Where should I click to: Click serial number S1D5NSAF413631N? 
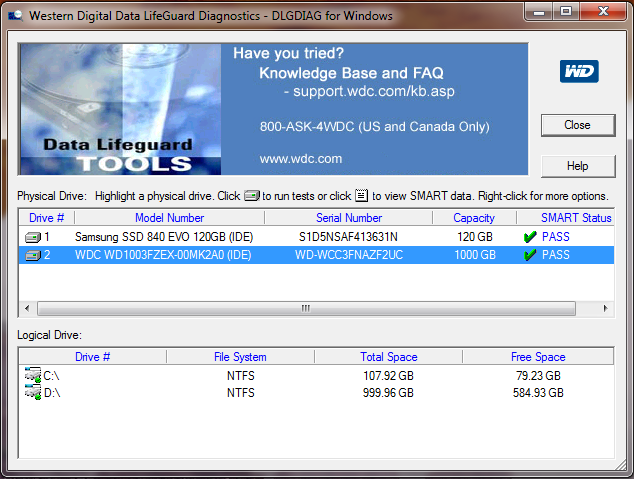pyautogui.click(x=348, y=237)
